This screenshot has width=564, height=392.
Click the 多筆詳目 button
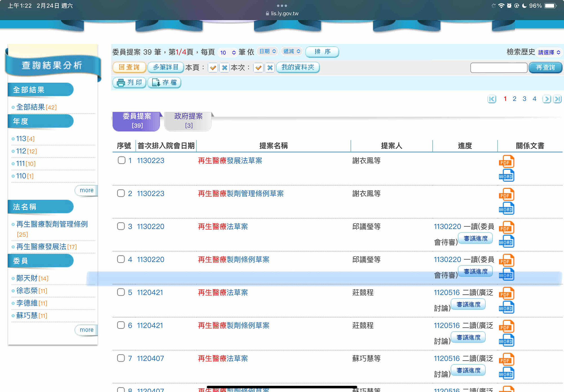point(166,67)
